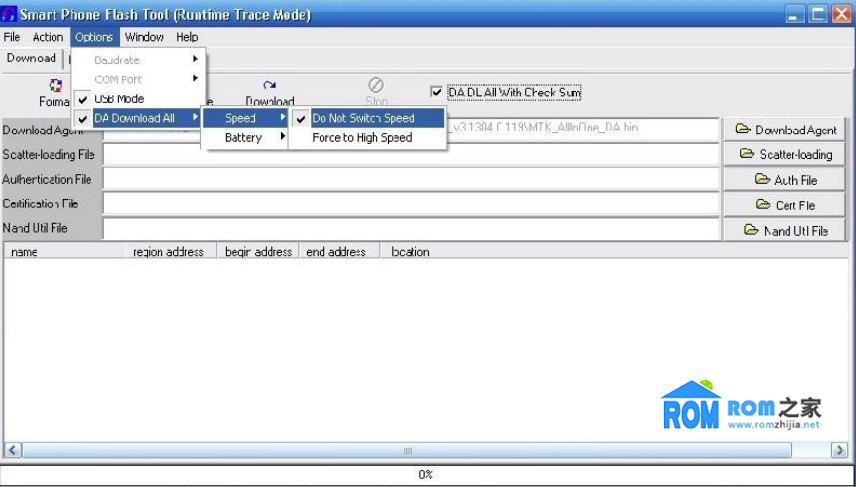
Task: Click folder icon on Auth File button
Action: 762,179
